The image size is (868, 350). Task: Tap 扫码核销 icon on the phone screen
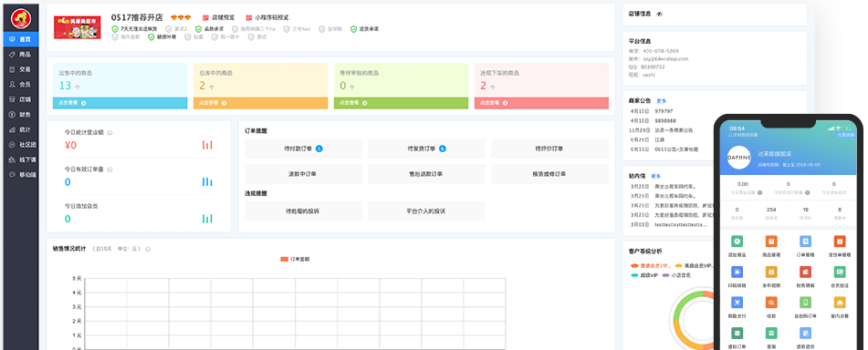737,272
